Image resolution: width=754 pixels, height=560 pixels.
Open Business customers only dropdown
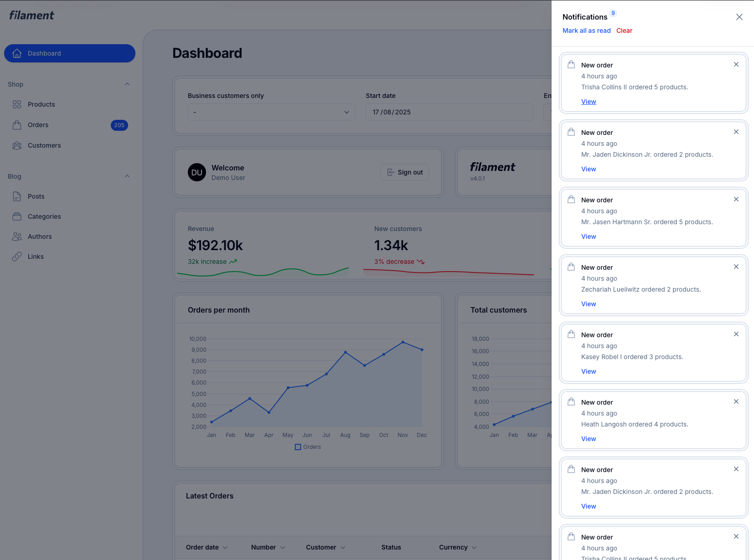click(x=271, y=112)
